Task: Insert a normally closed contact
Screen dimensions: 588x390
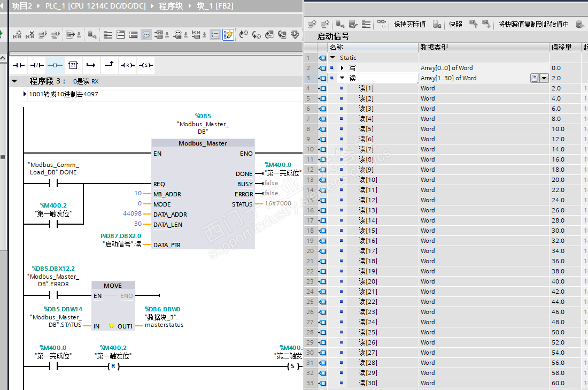Action: tap(37, 65)
